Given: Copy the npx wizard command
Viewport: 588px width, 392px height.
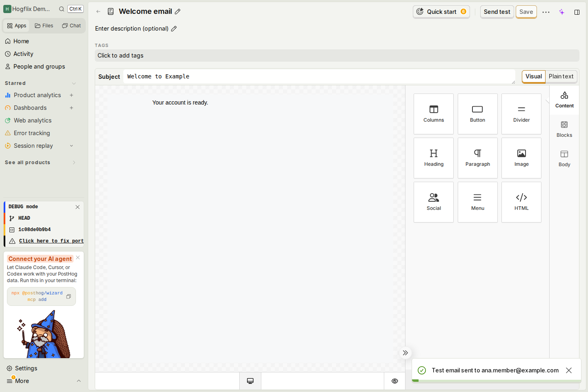Looking at the screenshot, I should click(69, 296).
